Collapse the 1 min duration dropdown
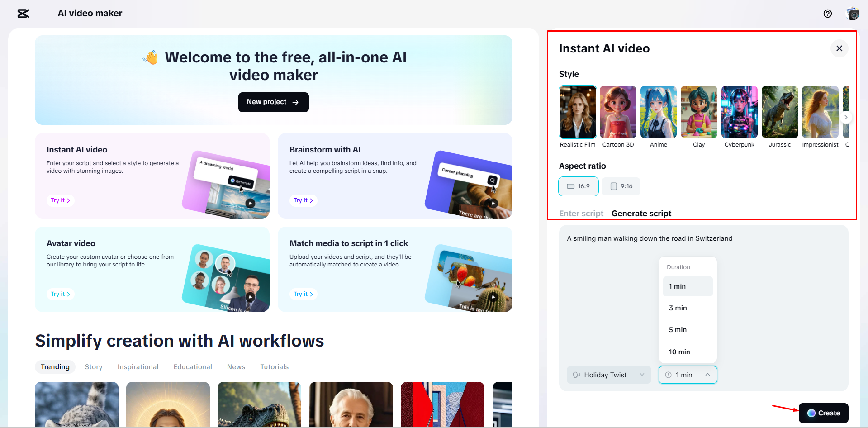Viewport: 868px width, 428px height. click(688, 375)
